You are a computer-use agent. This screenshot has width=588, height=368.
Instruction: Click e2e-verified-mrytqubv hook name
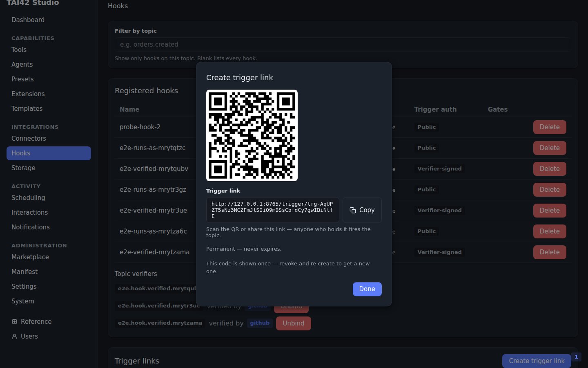click(x=154, y=169)
